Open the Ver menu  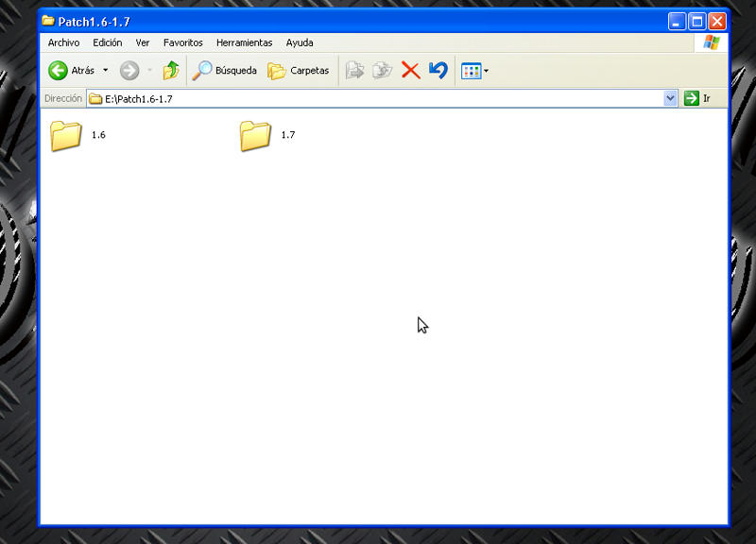tap(143, 42)
